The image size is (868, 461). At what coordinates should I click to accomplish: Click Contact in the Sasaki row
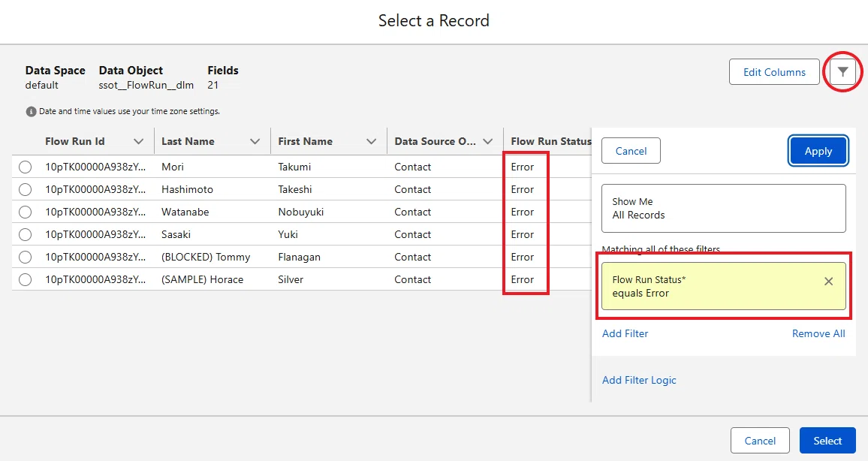412,235
